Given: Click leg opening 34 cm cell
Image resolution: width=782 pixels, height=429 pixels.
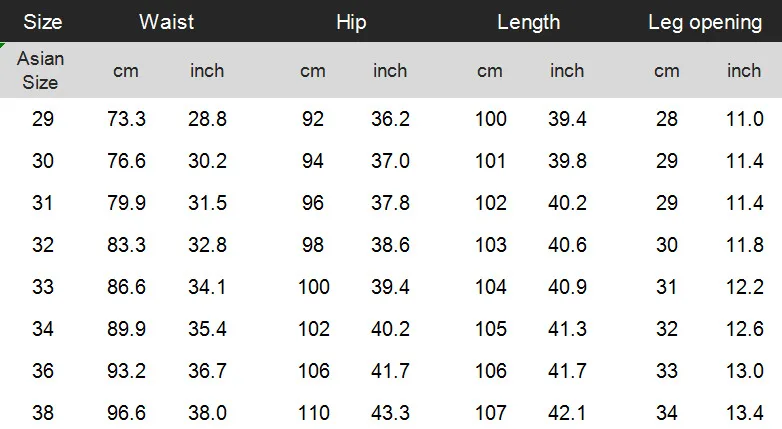Looking at the screenshot, I should [667, 413].
